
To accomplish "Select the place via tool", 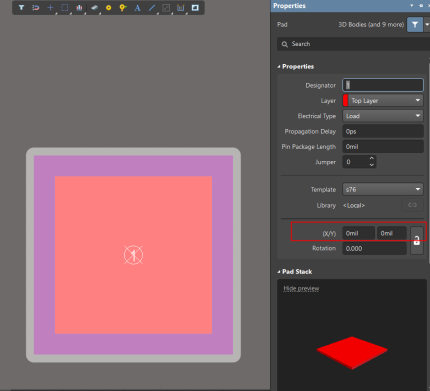I will [123, 7].
